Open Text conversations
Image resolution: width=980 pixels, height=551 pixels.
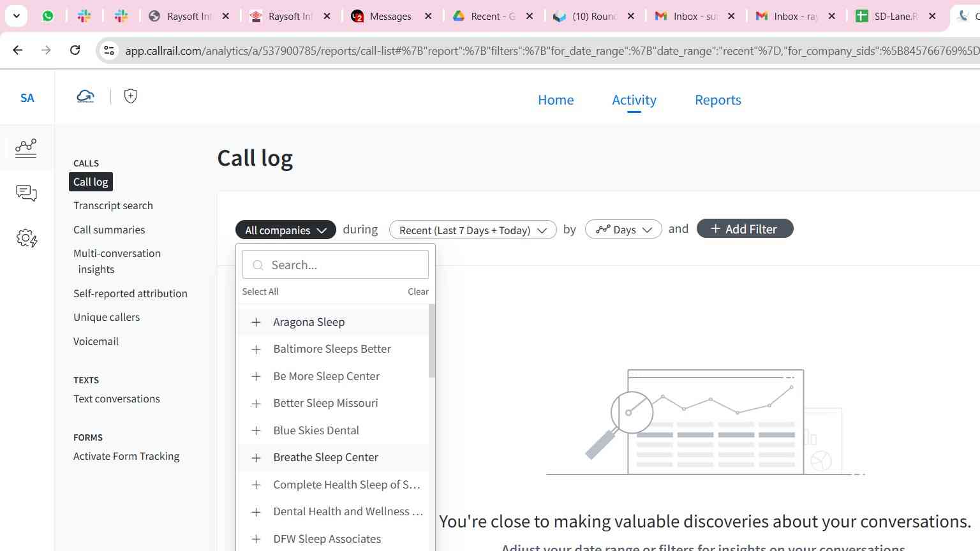click(117, 399)
